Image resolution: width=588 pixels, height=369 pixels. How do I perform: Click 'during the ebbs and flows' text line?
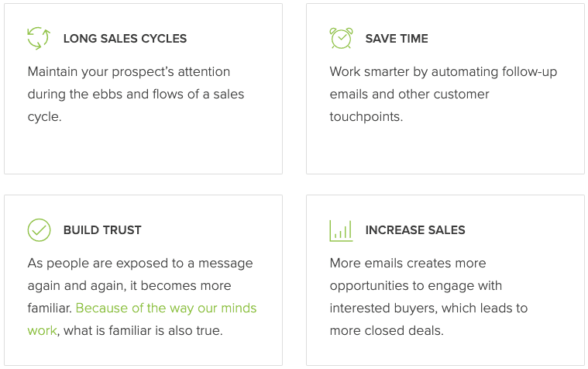coord(136,95)
